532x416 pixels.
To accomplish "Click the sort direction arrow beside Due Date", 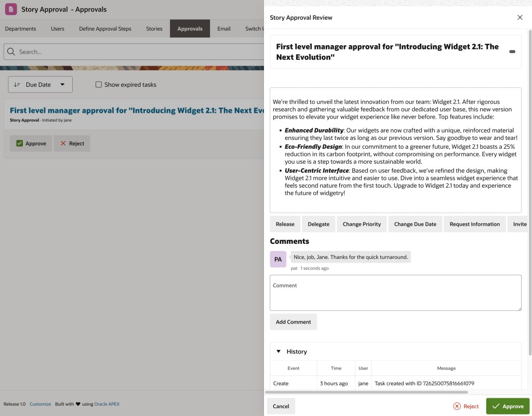I will [x=17, y=84].
